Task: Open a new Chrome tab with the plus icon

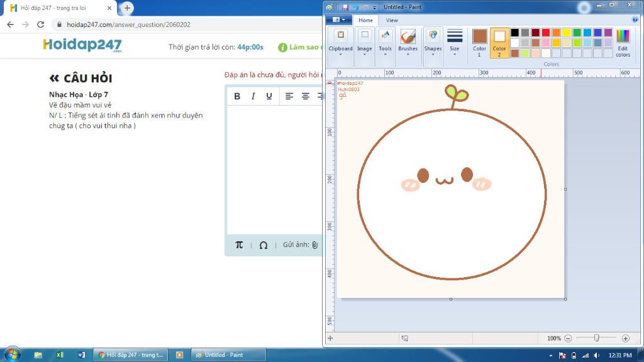Action: pyautogui.click(x=127, y=8)
